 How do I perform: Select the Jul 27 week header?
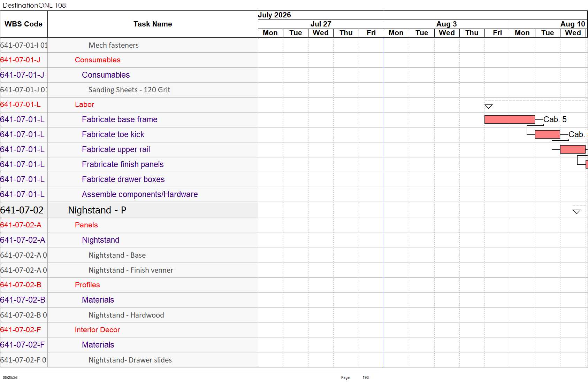[321, 24]
